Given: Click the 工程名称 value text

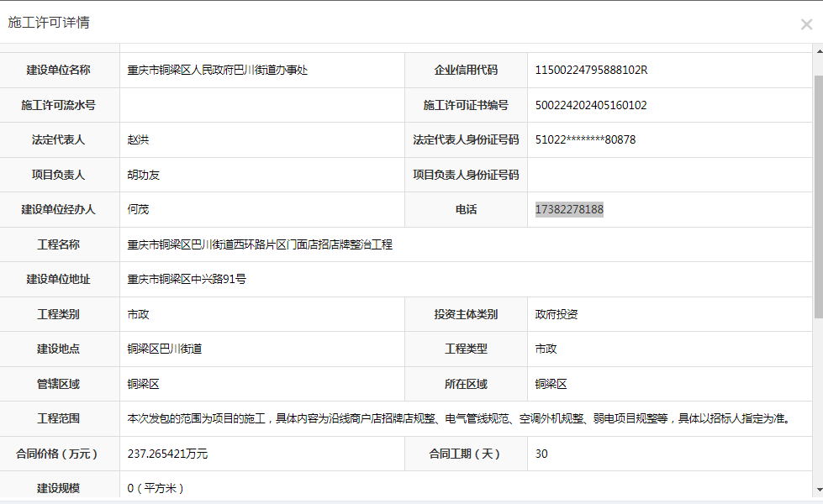Looking at the screenshot, I should 260,244.
